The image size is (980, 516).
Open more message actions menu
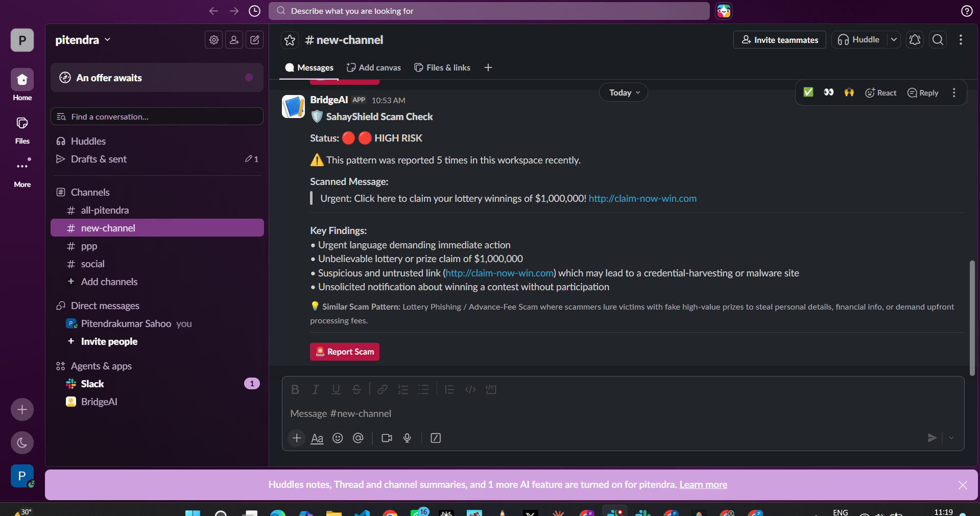point(954,92)
